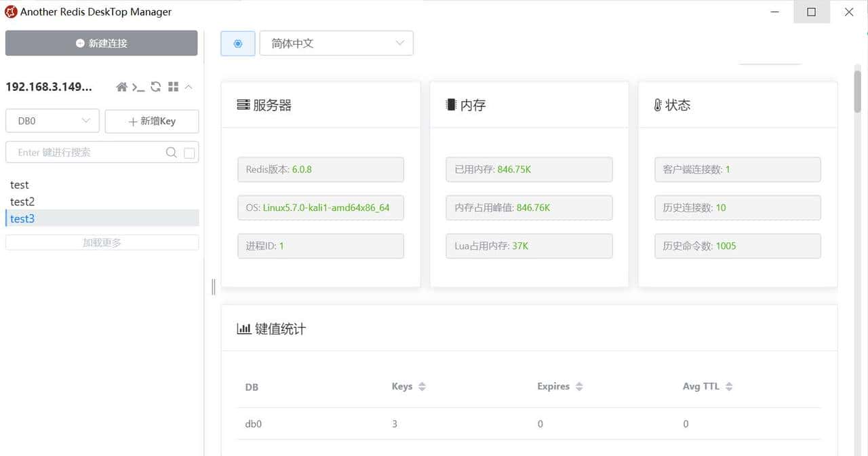Image resolution: width=868 pixels, height=456 pixels.
Task: Click 加载更多 to load more keys
Action: tap(102, 242)
